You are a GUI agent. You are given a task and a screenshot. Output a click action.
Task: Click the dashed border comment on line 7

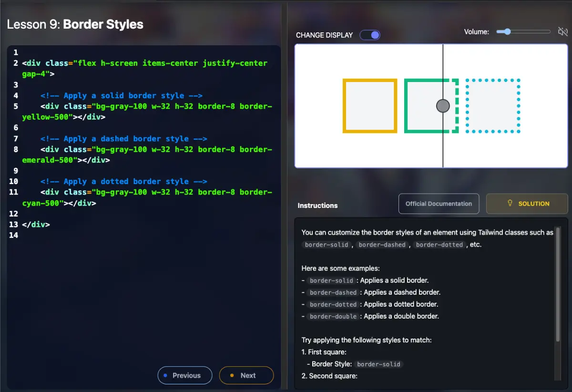pos(123,139)
